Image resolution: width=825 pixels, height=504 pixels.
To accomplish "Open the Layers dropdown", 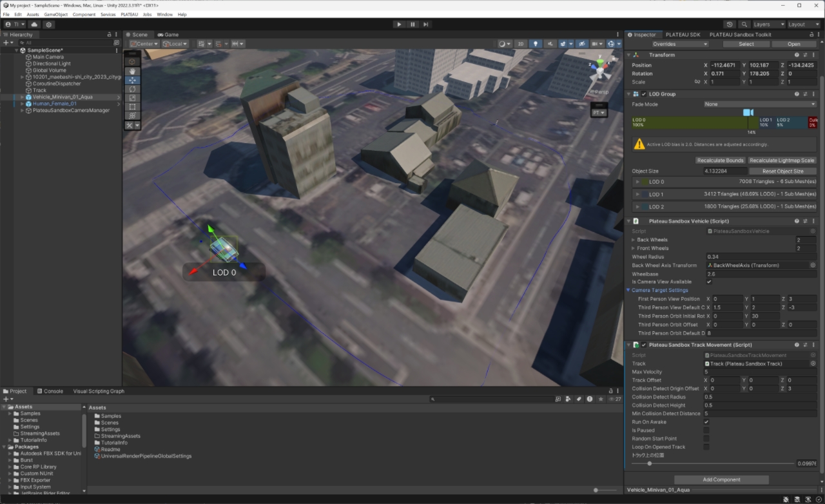I will click(768, 24).
